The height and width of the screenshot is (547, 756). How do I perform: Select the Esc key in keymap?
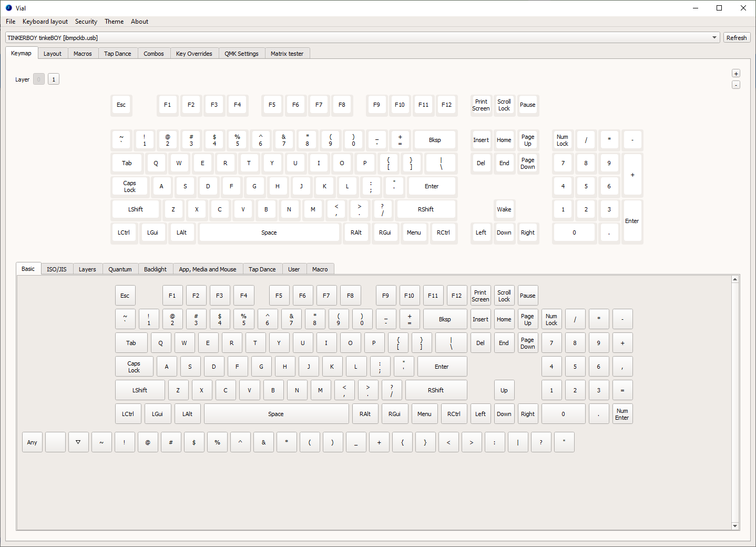tap(121, 105)
